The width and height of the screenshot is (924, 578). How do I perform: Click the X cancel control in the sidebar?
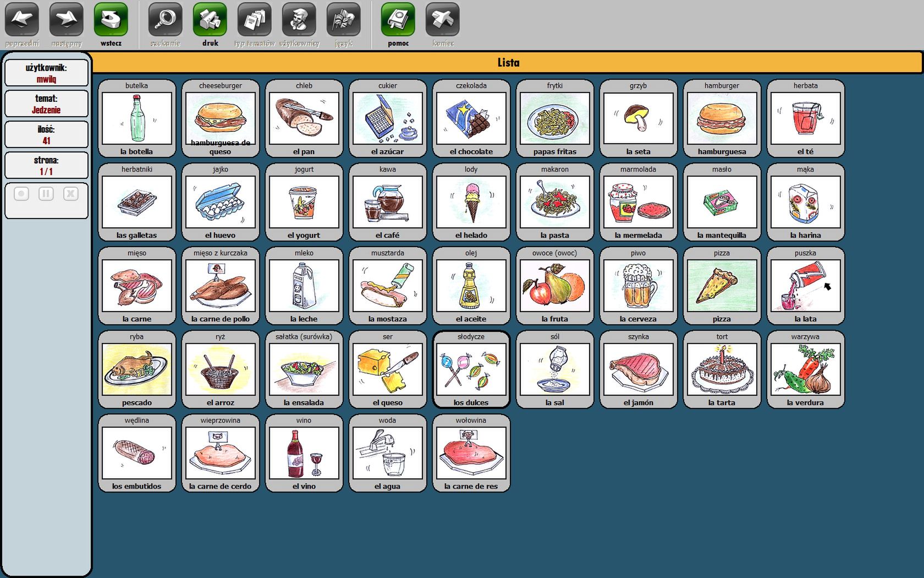pyautogui.click(x=71, y=194)
